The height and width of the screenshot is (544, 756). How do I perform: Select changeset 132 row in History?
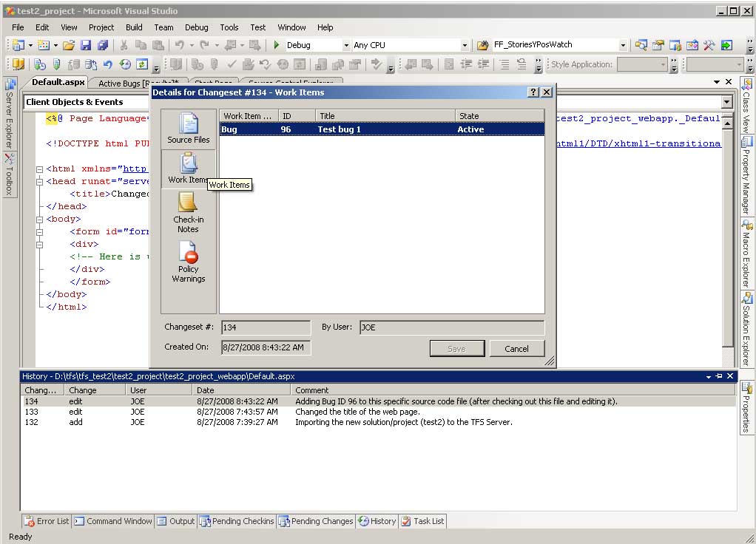[x=379, y=422]
